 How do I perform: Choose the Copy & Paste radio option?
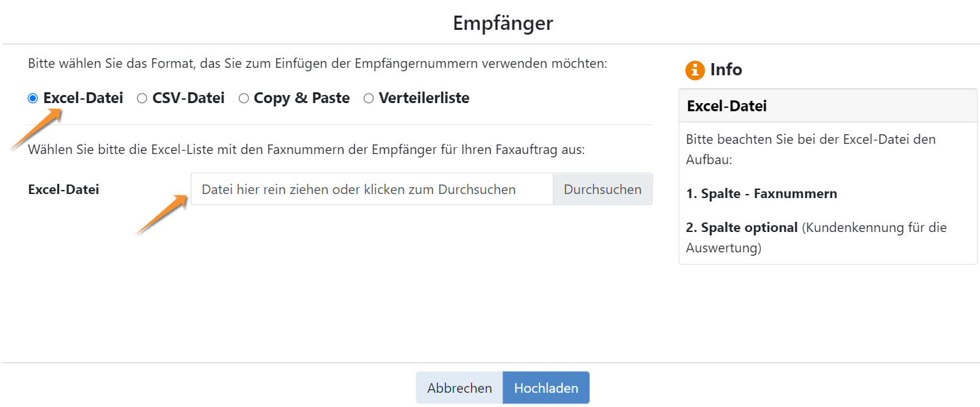[244, 98]
